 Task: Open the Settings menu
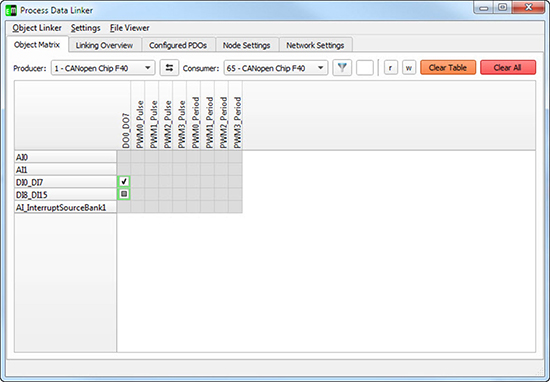(x=86, y=28)
